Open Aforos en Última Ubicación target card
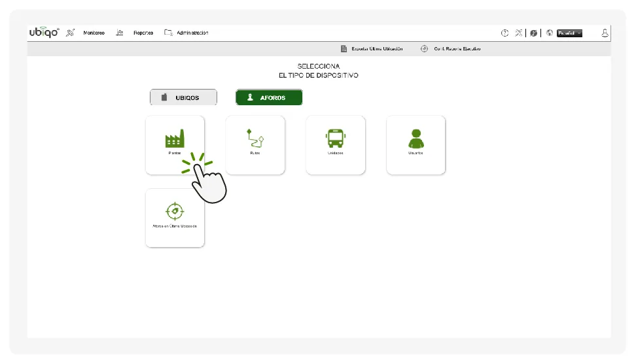 point(175,218)
